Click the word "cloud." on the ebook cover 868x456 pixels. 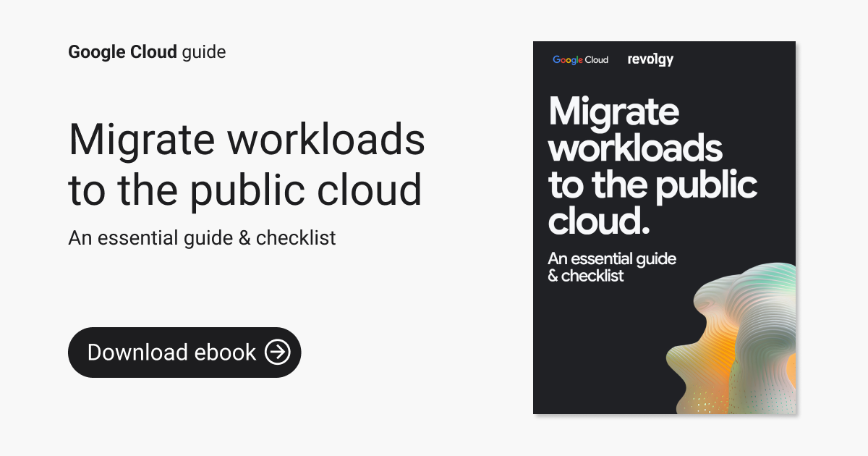pyautogui.click(x=598, y=221)
